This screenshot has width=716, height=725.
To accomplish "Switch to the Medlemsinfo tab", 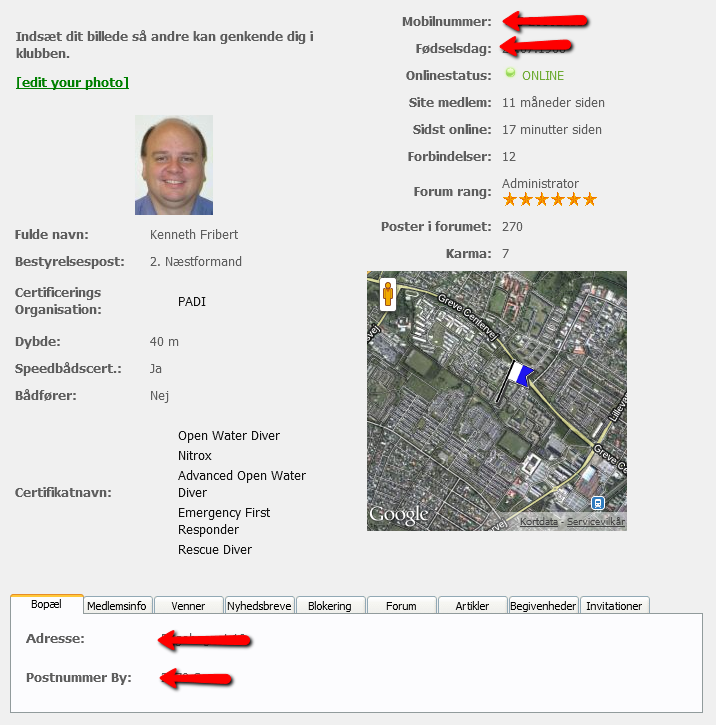I will 116,605.
